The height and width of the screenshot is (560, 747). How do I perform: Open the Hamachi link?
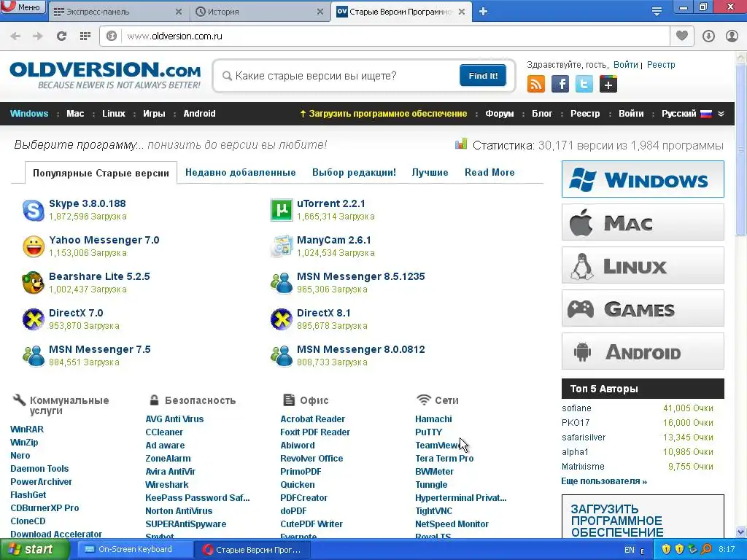pos(433,419)
